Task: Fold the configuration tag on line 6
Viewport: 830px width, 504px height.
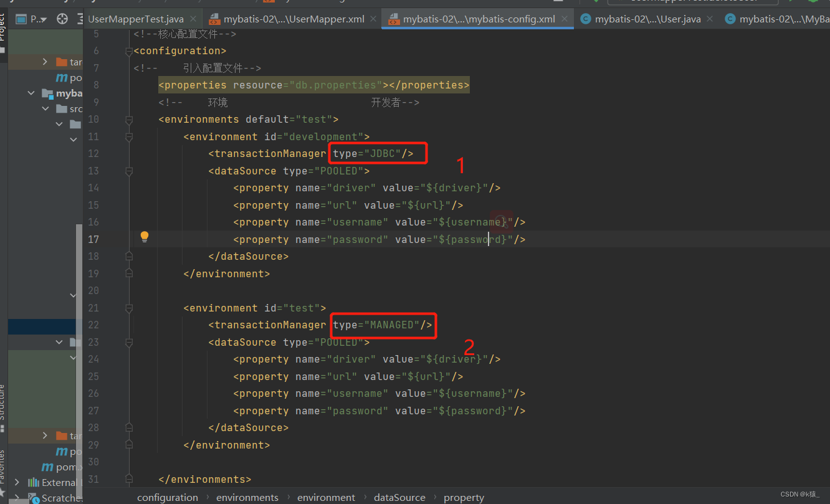Action: 129,50
